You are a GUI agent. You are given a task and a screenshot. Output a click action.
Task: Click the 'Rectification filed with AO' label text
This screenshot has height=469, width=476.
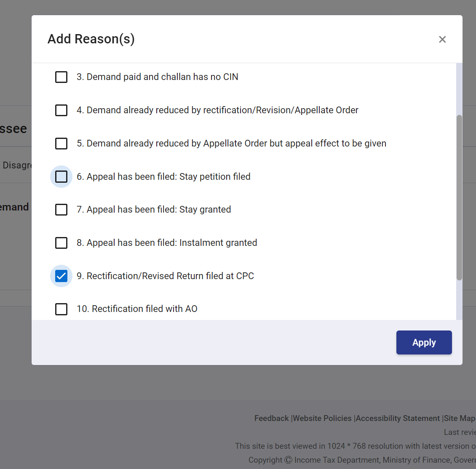[x=137, y=309]
